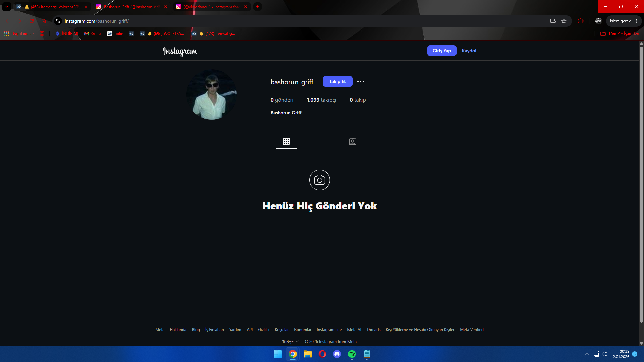Open the API footer link
This screenshot has width=644, height=362.
(x=250, y=330)
